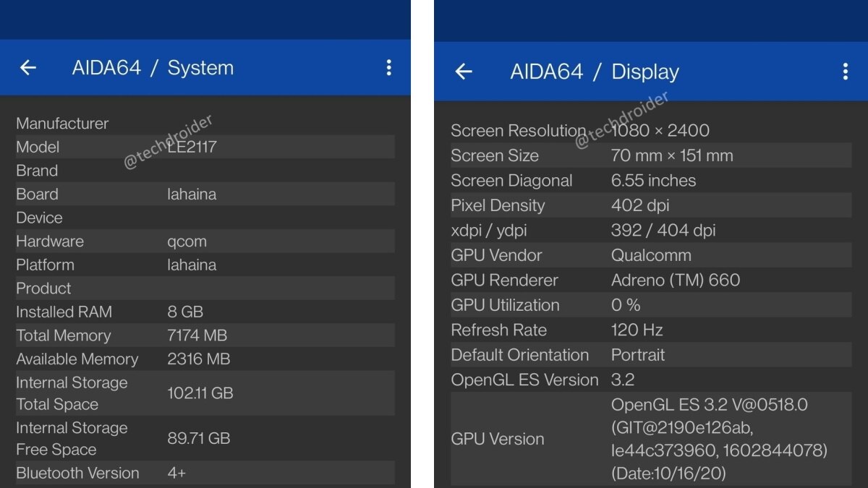The width and height of the screenshot is (868, 488).
Task: Select the OpenGL ES Version row
Action: coord(650,380)
